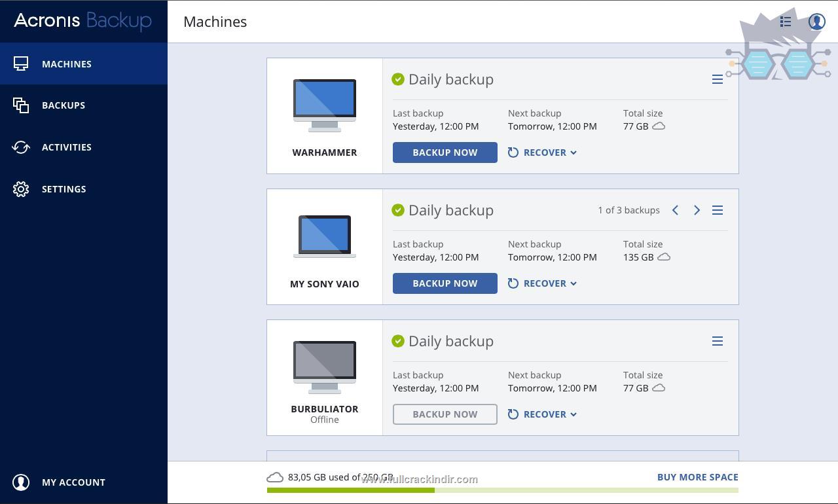Click the '83,05 GB used of 250 GB' text
This screenshot has width=838, height=504.
[x=340, y=477]
